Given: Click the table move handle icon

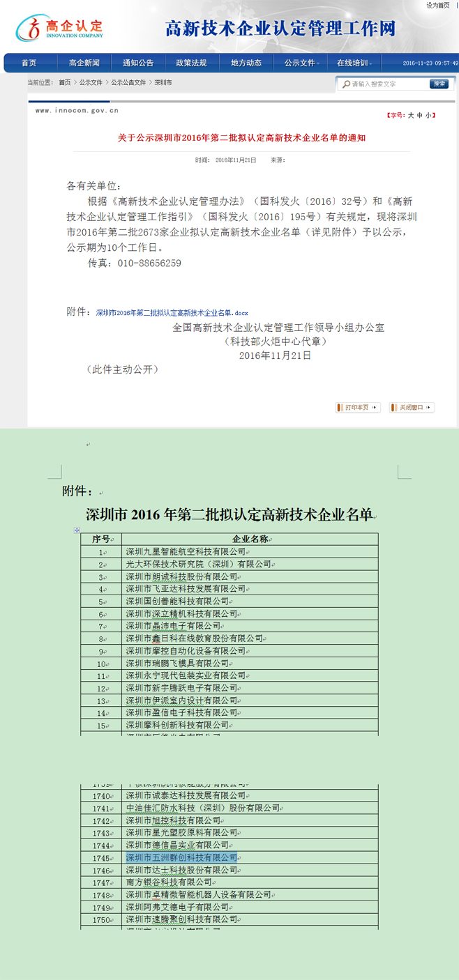Looking at the screenshot, I should pyautogui.click(x=77, y=530).
